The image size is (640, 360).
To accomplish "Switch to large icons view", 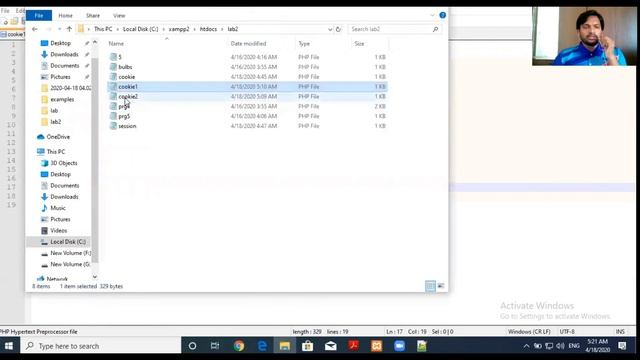I will tap(441, 286).
